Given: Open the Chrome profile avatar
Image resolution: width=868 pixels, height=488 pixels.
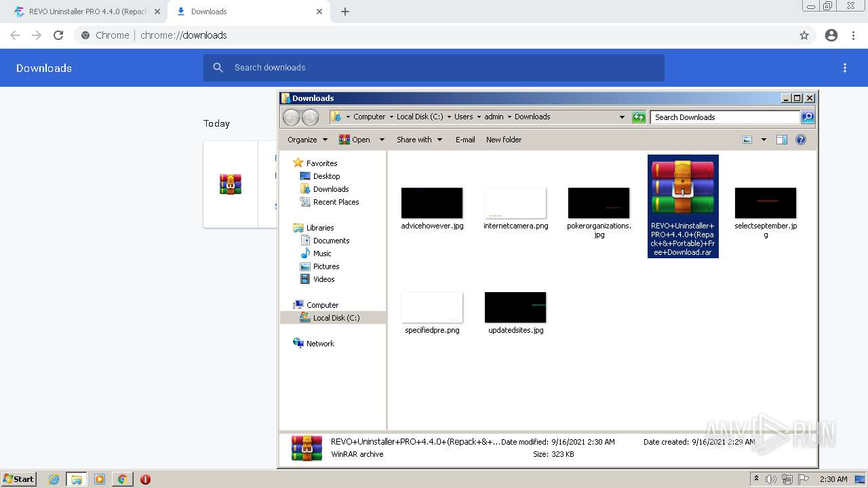Looking at the screenshot, I should 831,35.
